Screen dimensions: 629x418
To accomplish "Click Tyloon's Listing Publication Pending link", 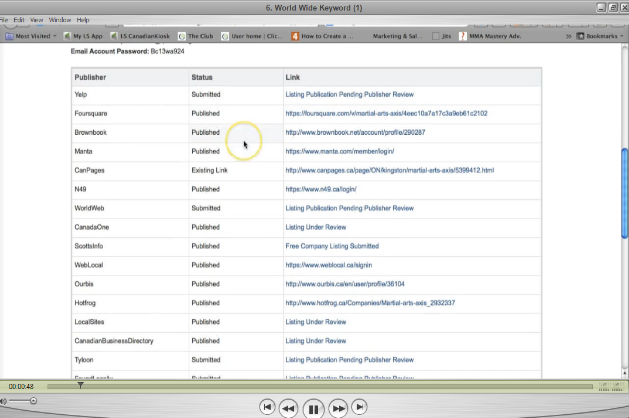I will click(349, 360).
